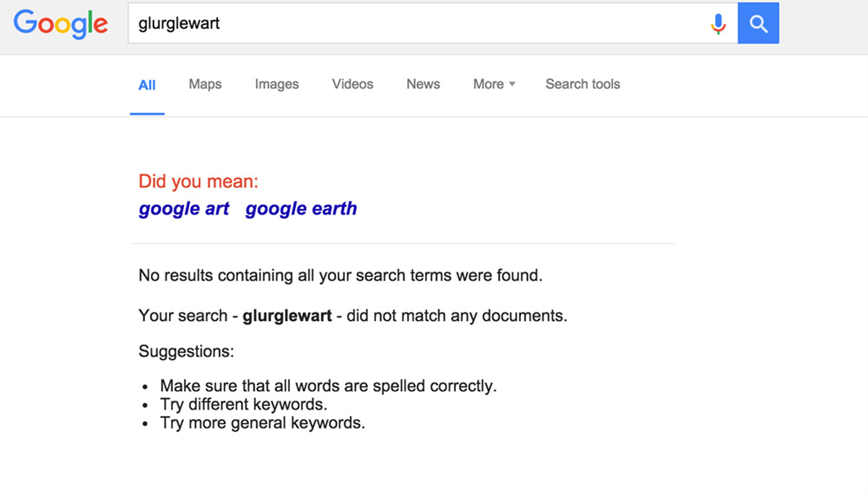The height and width of the screenshot is (494, 868).
Task: Click the No results containing message
Action: click(341, 275)
